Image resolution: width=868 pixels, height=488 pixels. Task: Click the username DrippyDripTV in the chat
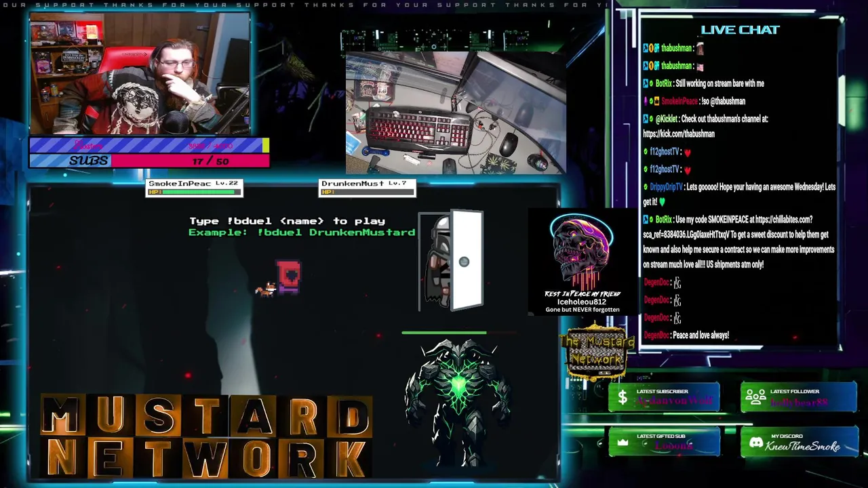coord(666,186)
